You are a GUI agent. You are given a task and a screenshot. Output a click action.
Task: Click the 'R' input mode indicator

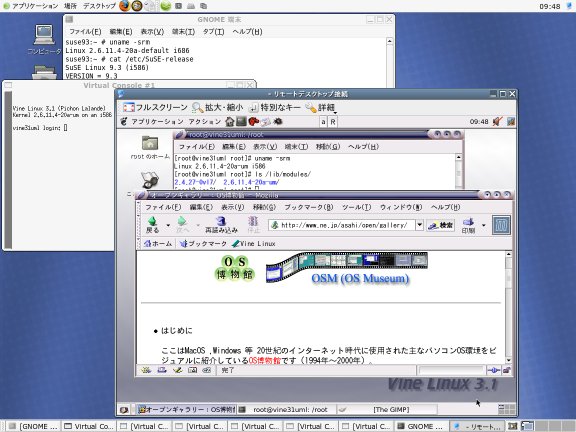(333, 122)
